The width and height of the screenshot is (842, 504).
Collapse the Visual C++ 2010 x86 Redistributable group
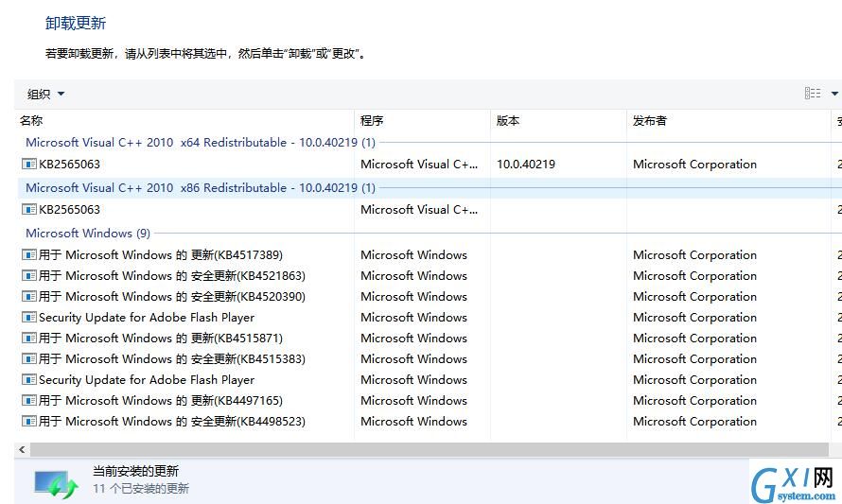[x=201, y=188]
